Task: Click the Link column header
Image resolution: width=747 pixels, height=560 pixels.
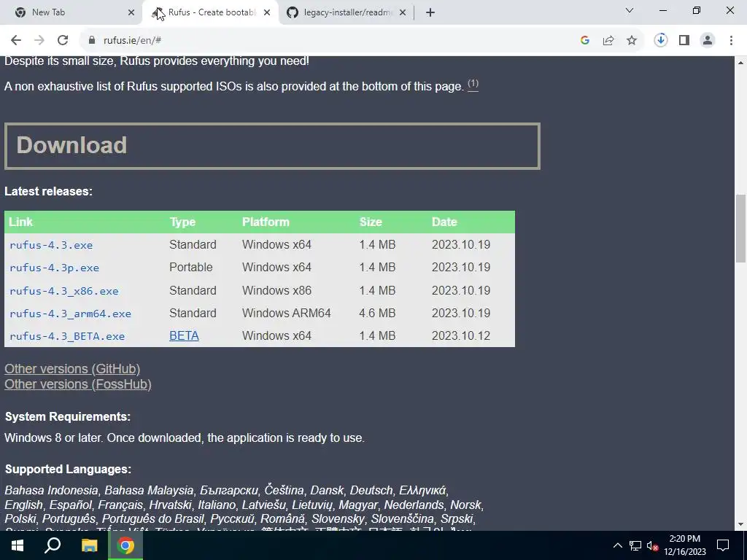Action: [x=20, y=222]
